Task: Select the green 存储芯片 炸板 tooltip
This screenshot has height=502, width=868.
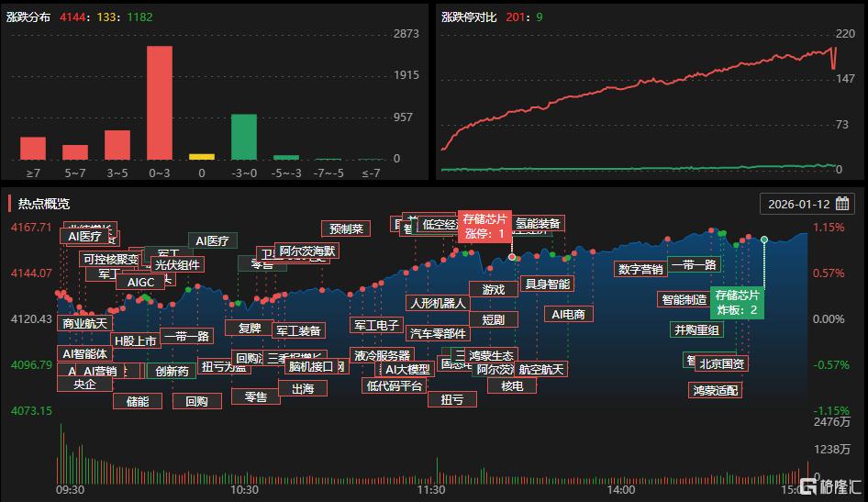Action: click(738, 302)
